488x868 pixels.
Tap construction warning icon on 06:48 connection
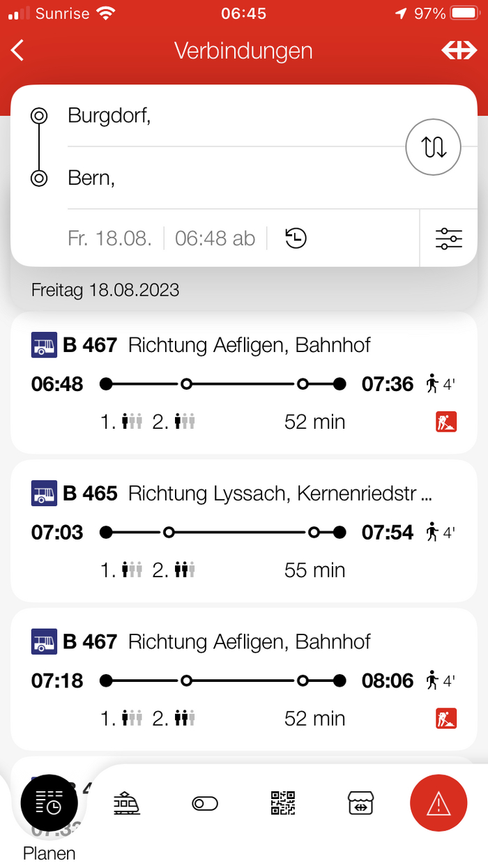tap(446, 422)
